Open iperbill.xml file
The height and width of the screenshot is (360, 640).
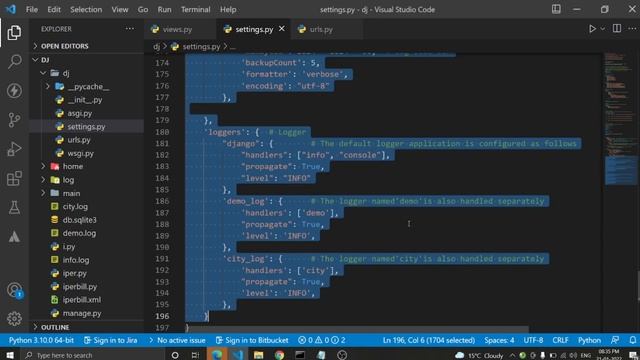coord(82,300)
